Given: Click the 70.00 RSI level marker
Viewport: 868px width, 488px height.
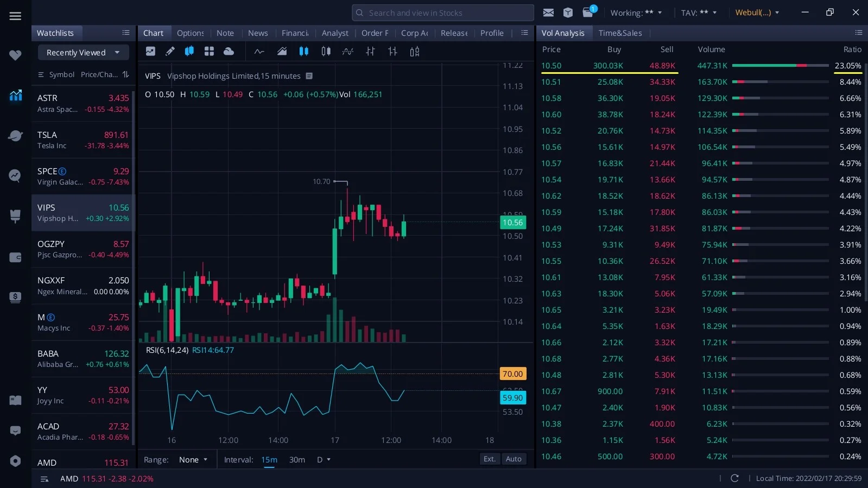Looking at the screenshot, I should point(512,374).
